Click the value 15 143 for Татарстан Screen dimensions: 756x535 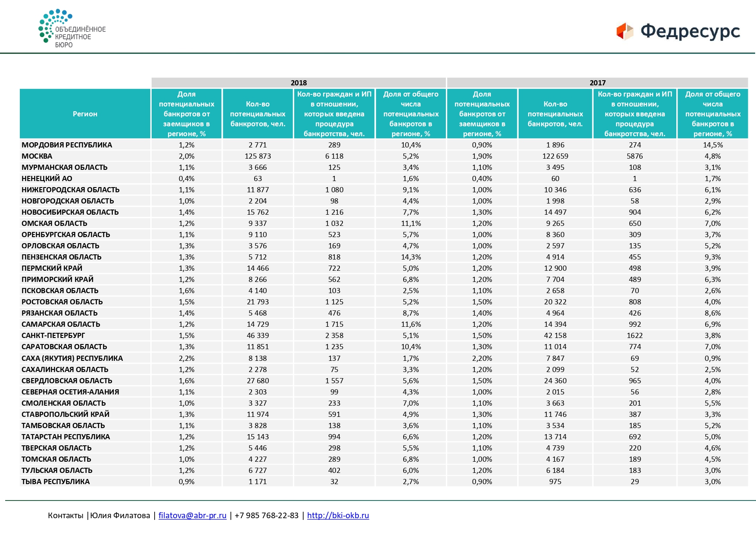(x=258, y=437)
